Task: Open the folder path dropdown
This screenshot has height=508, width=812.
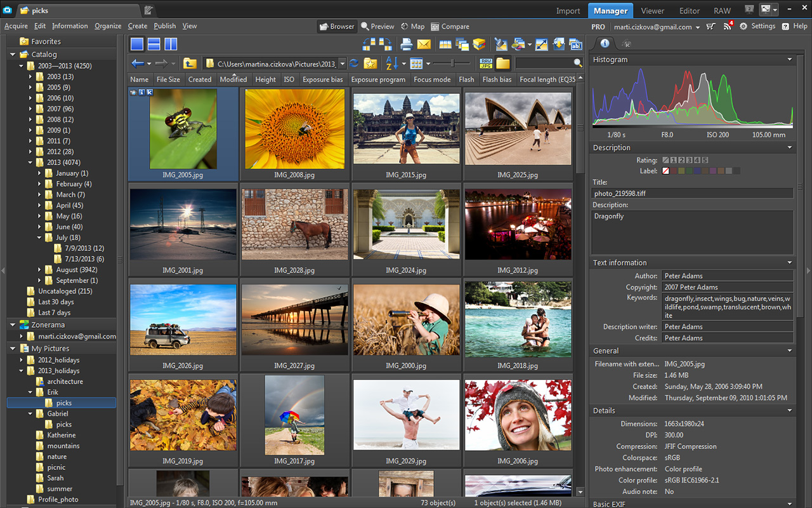Action: (342, 63)
